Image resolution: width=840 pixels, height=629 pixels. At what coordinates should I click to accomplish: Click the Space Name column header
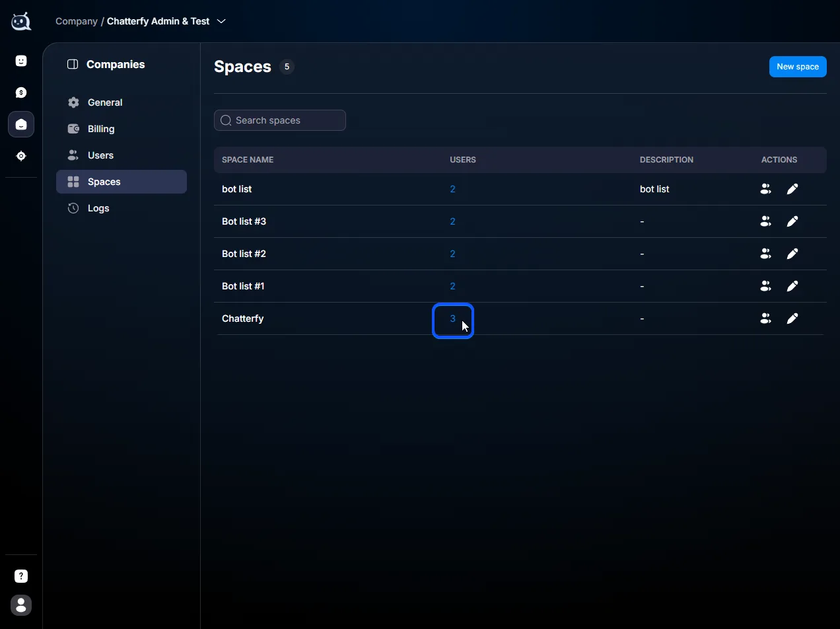pyautogui.click(x=248, y=160)
